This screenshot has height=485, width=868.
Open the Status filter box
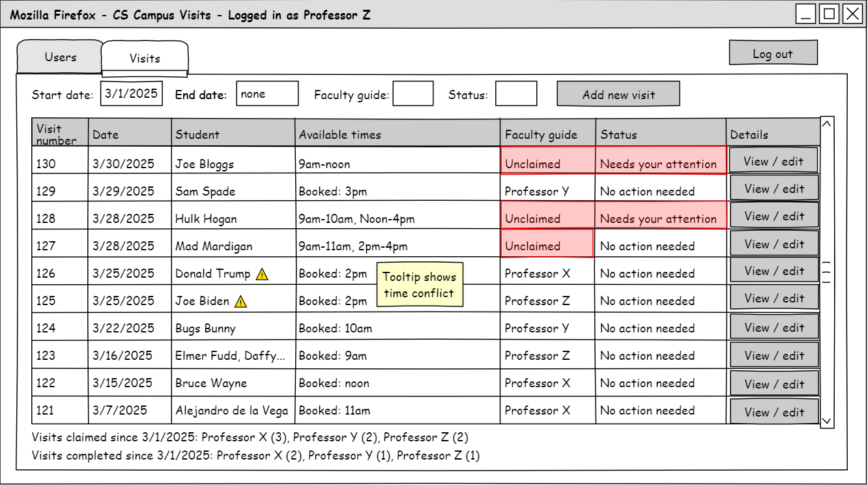click(x=516, y=94)
